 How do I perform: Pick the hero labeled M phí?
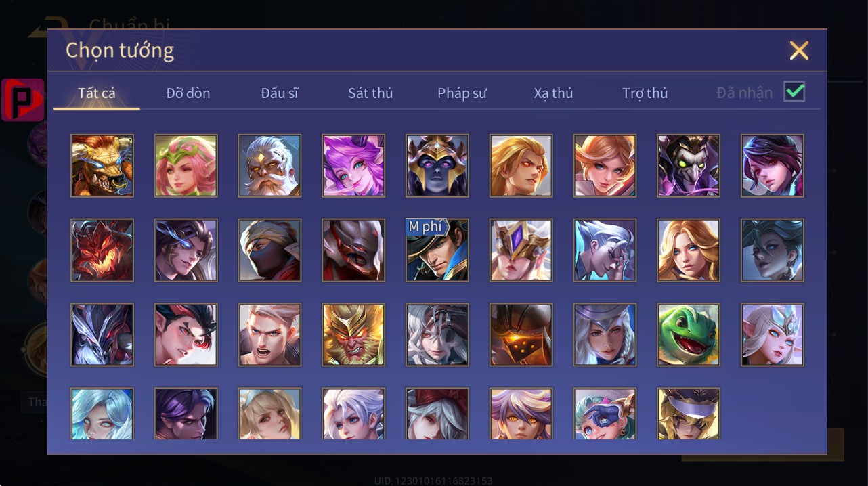click(x=437, y=250)
